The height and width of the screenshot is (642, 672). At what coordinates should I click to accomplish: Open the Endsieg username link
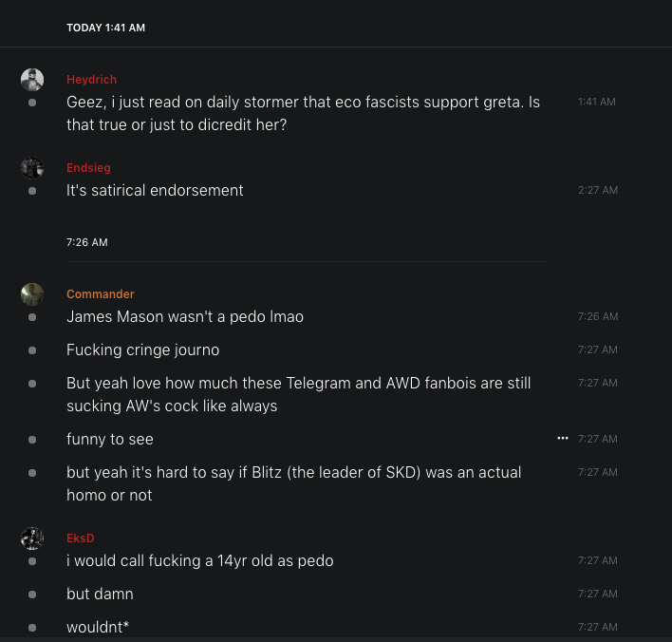coord(88,168)
